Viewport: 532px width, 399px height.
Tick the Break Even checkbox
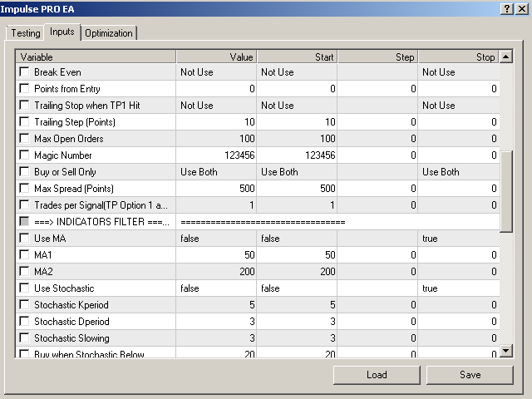pyautogui.click(x=24, y=72)
